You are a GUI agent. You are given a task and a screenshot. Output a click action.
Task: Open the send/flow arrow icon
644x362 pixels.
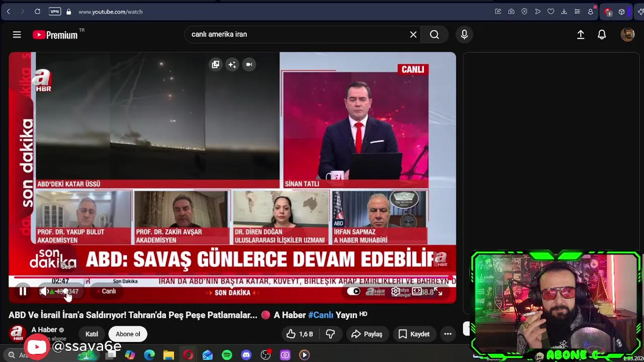pos(537,12)
